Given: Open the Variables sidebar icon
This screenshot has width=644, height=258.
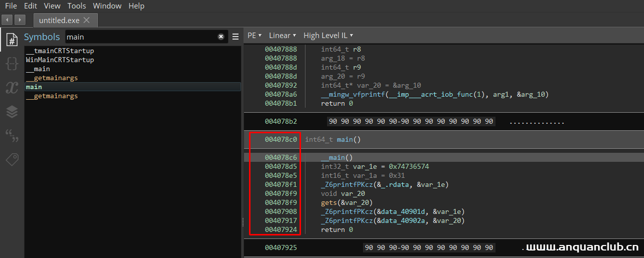Looking at the screenshot, I should click(x=12, y=88).
